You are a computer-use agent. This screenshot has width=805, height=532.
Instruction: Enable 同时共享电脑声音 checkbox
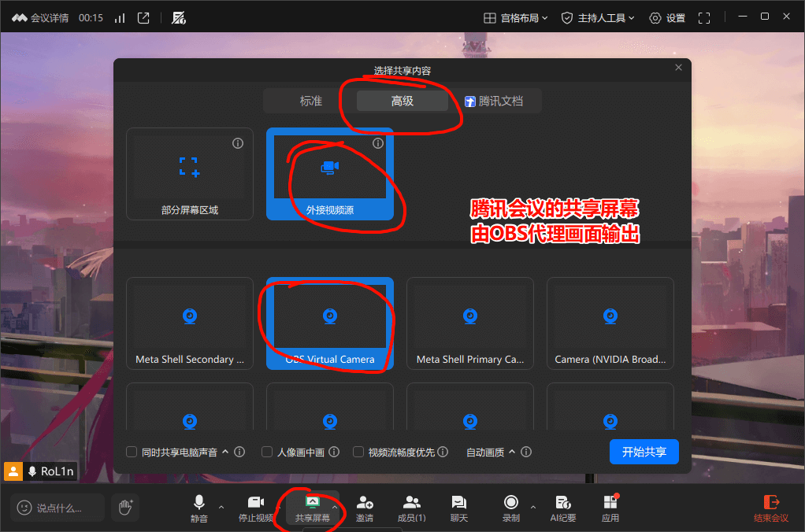point(132,452)
